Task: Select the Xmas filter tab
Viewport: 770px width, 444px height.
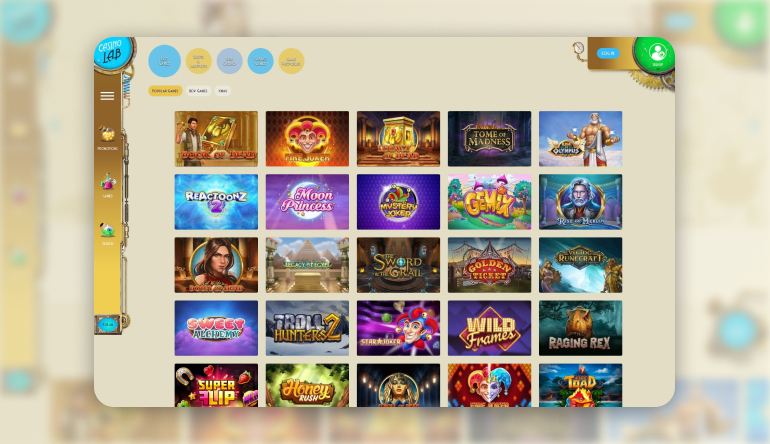Action: [222, 91]
